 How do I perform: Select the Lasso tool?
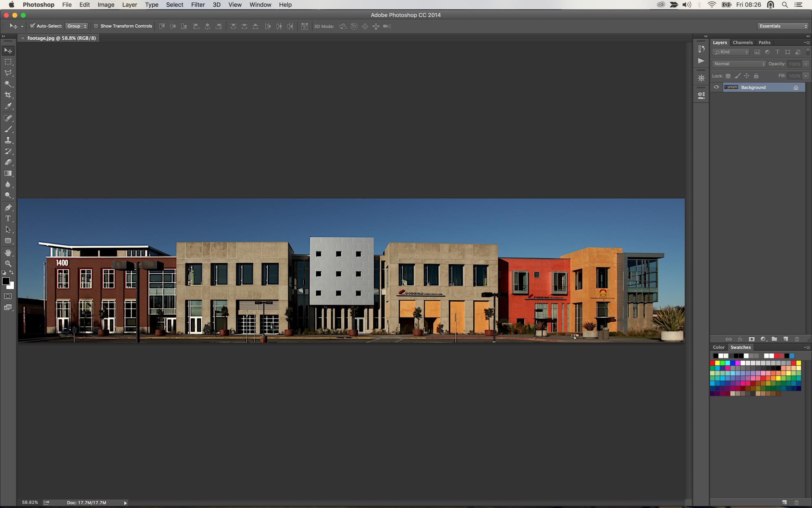(8, 73)
